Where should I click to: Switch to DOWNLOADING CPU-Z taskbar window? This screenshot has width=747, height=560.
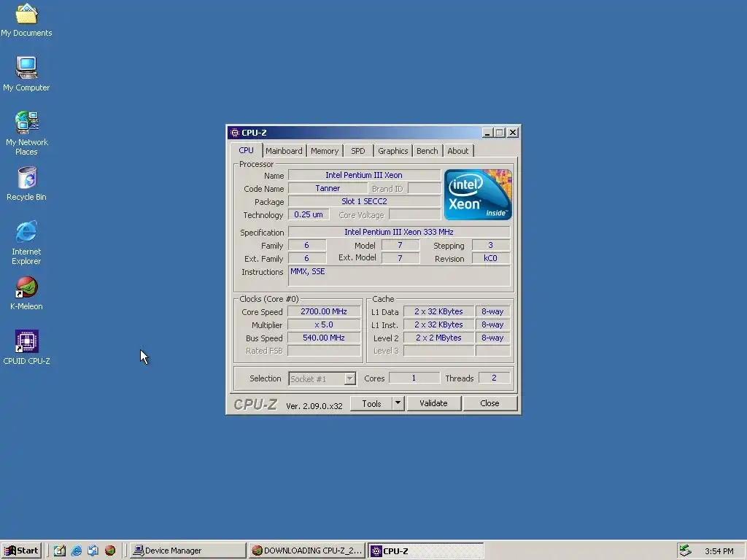click(x=307, y=551)
